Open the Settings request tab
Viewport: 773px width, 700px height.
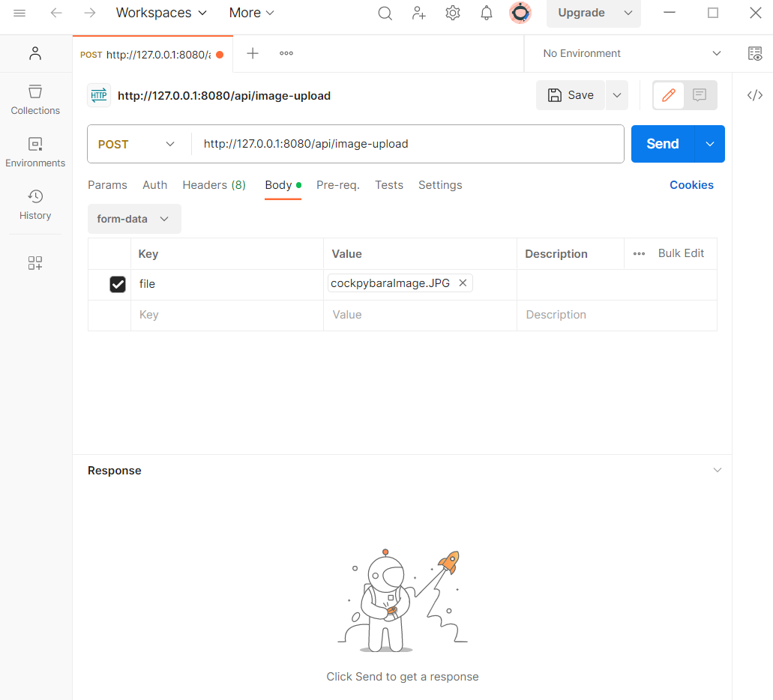440,185
